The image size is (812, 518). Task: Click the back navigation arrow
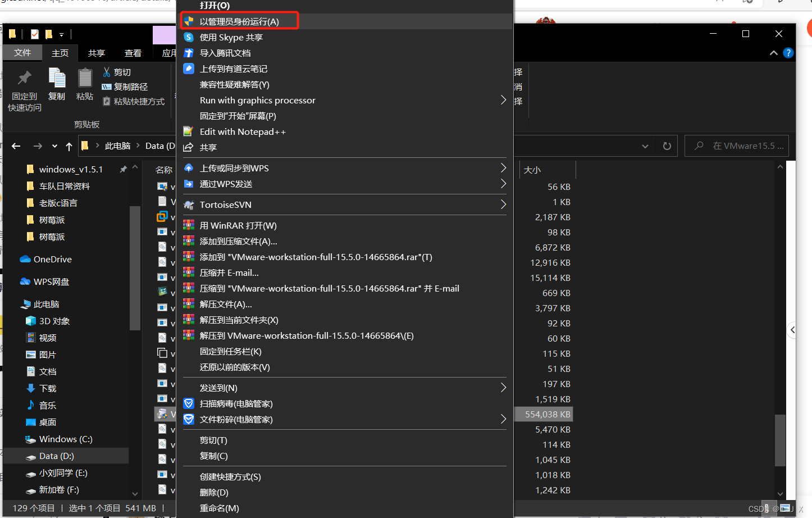click(16, 146)
